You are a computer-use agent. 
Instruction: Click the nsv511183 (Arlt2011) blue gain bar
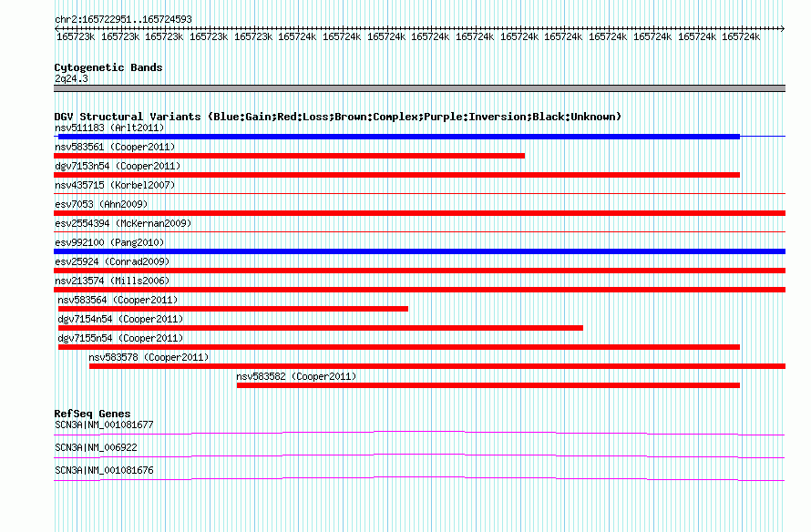(x=399, y=137)
